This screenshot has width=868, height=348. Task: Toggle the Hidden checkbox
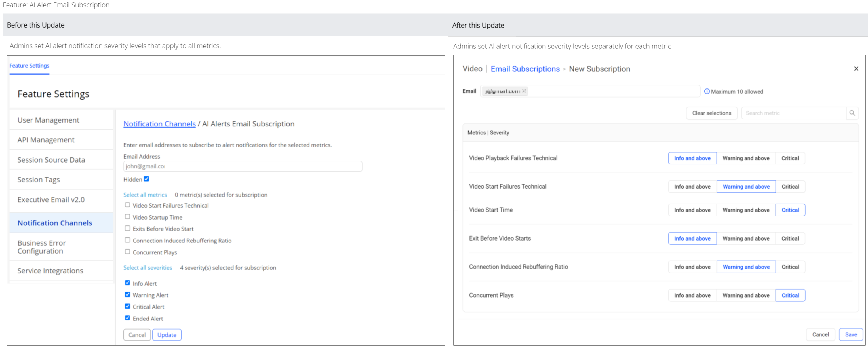tap(147, 179)
